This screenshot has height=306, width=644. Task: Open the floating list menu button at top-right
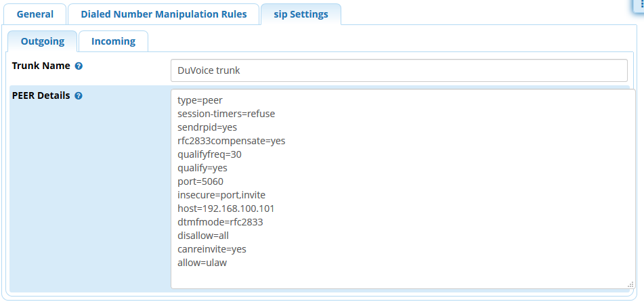638,4
